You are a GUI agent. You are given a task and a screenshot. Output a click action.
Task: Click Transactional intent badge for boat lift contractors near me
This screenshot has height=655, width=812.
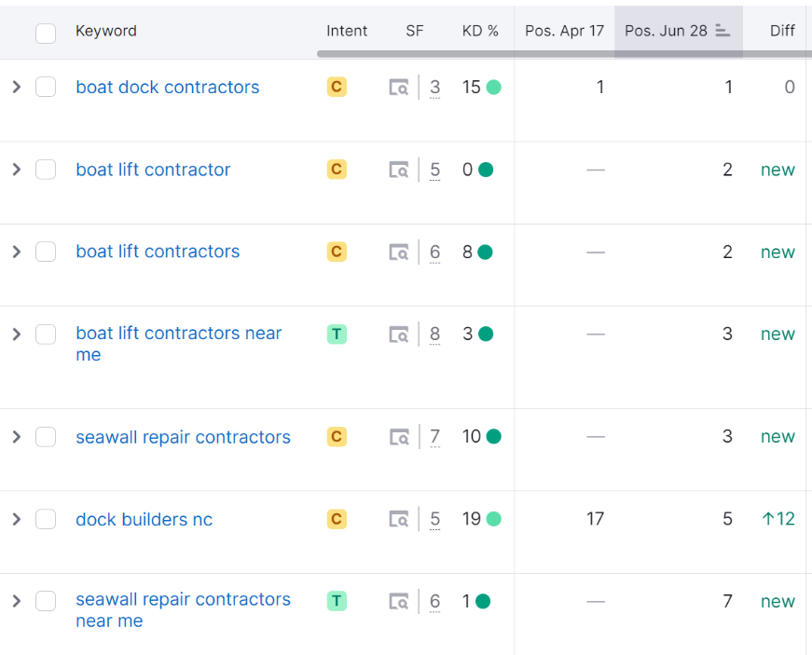[337, 334]
